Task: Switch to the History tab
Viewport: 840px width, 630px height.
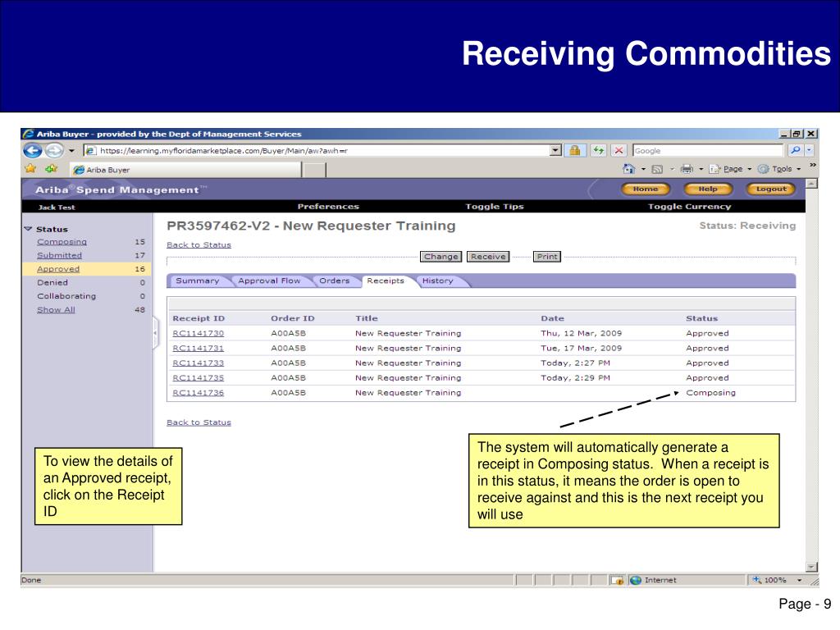Action: tap(438, 281)
